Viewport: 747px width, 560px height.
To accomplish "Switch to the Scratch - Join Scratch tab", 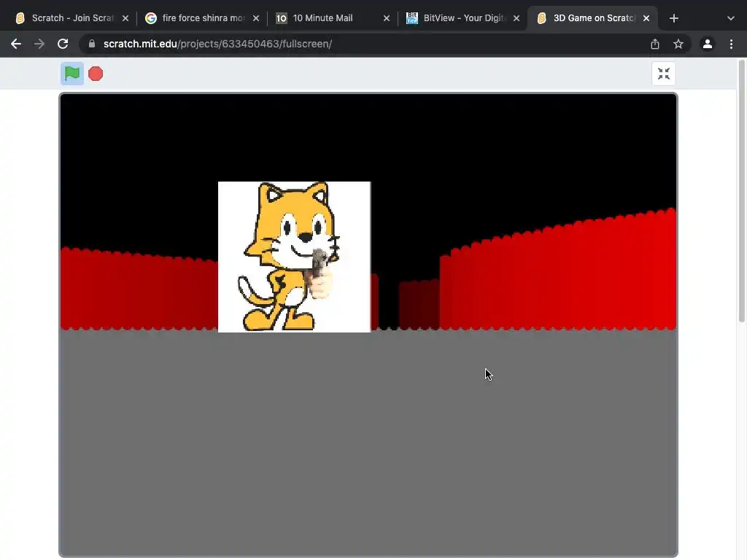I will pos(71,18).
